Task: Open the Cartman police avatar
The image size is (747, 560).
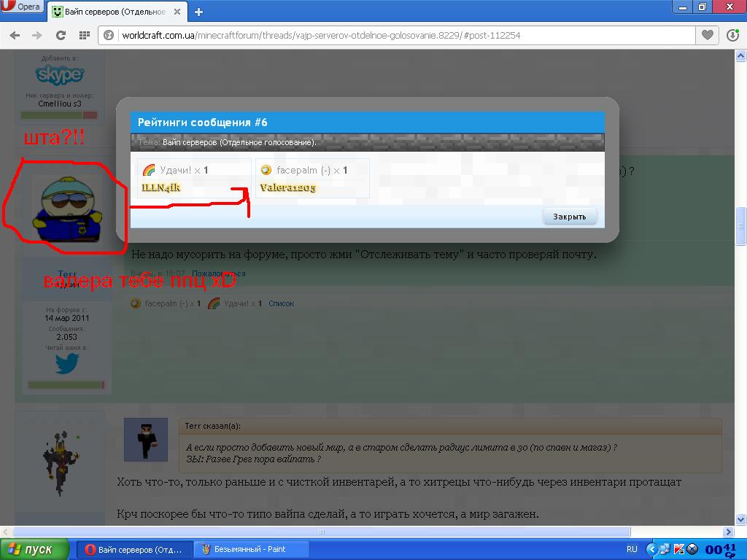Action: coord(67,209)
